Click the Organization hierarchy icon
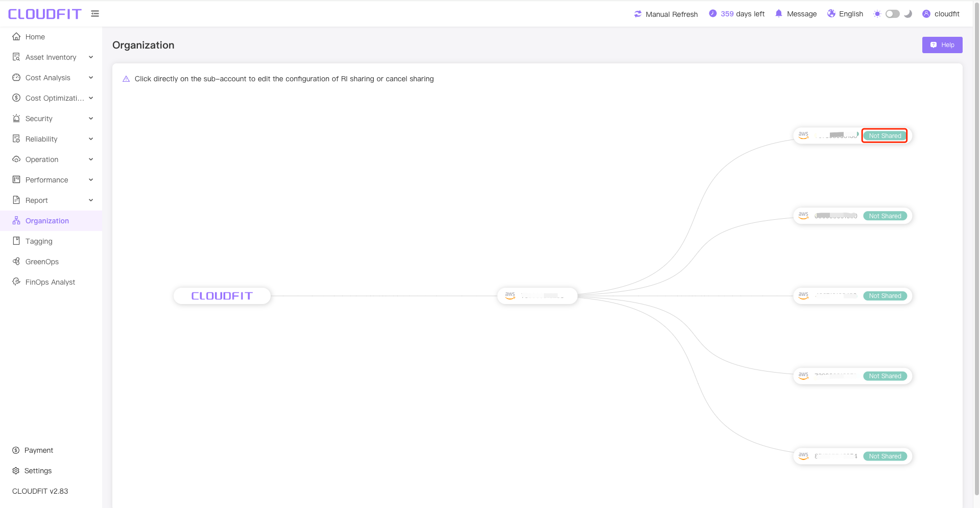Viewport: 980px width, 508px height. pyautogui.click(x=16, y=221)
